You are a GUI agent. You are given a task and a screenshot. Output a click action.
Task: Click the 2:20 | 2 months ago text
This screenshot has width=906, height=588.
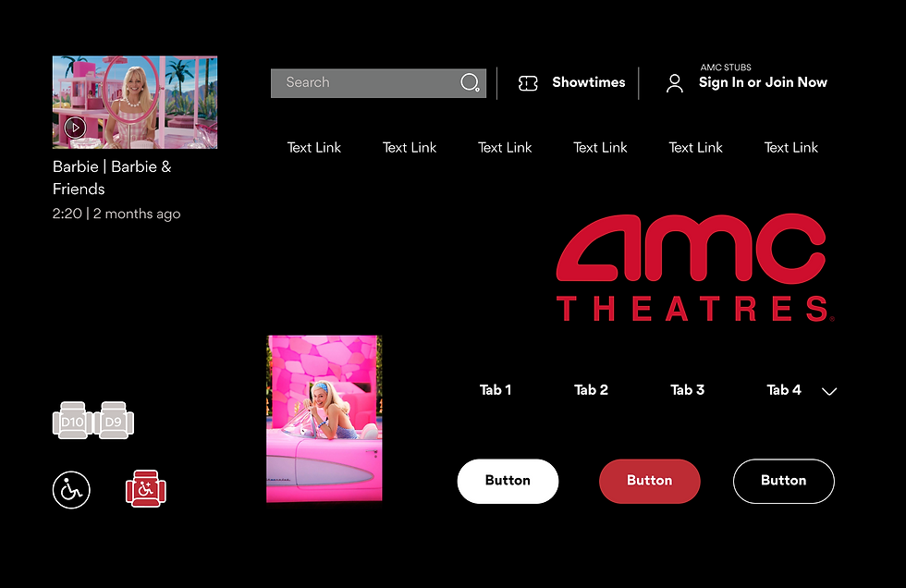pos(116,214)
